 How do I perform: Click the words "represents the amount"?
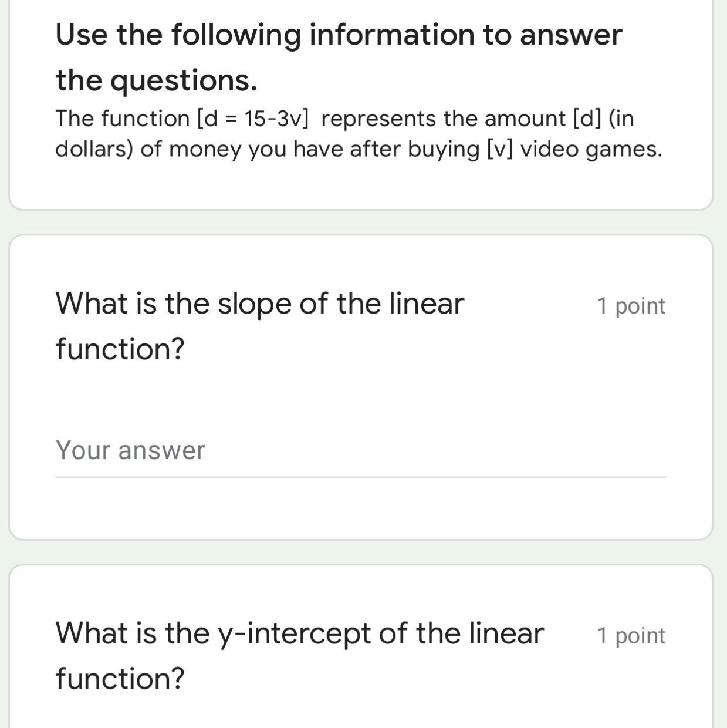click(443, 119)
